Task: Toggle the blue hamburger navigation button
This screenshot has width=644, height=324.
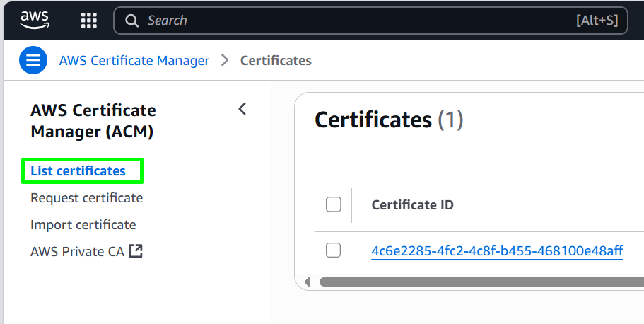Action: tap(33, 60)
